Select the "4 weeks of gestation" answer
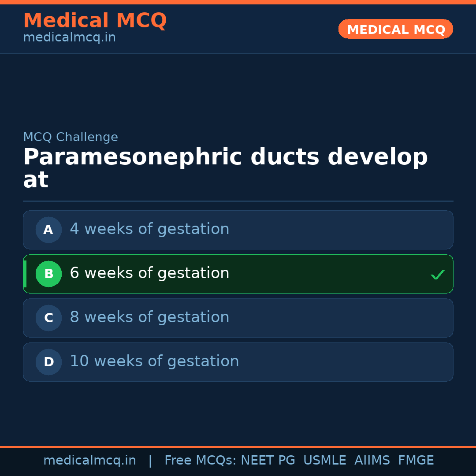Screen dimensions: 476x476 pyautogui.click(x=149, y=229)
